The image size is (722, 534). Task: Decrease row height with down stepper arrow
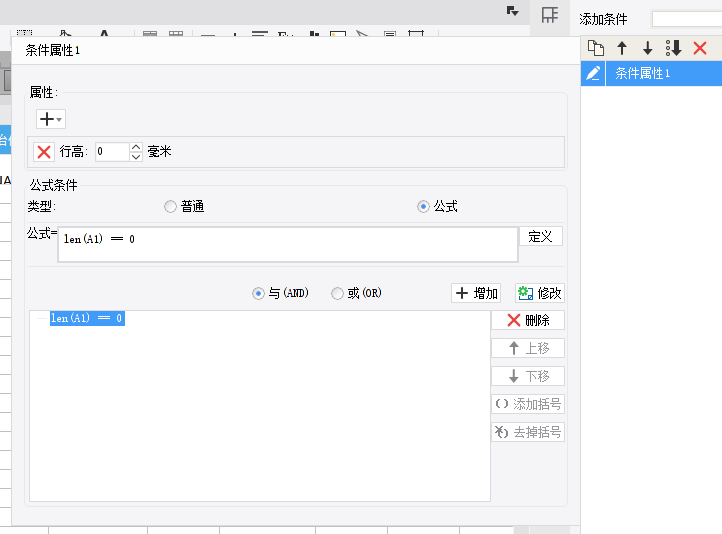136,157
